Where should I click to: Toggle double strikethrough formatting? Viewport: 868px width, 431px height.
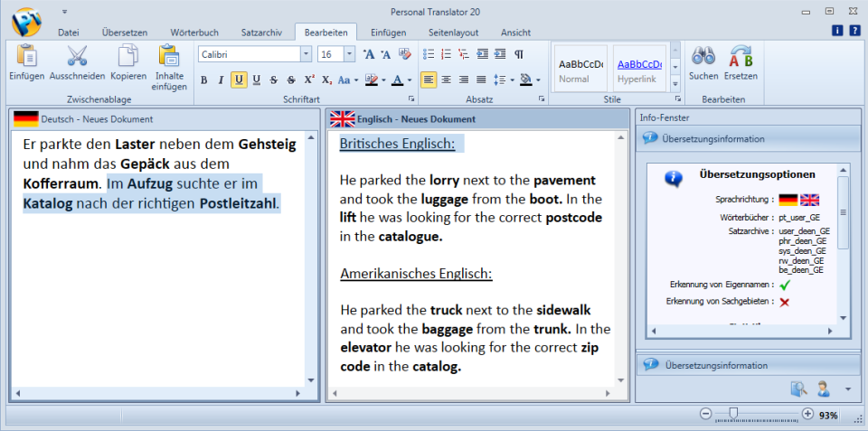point(291,80)
